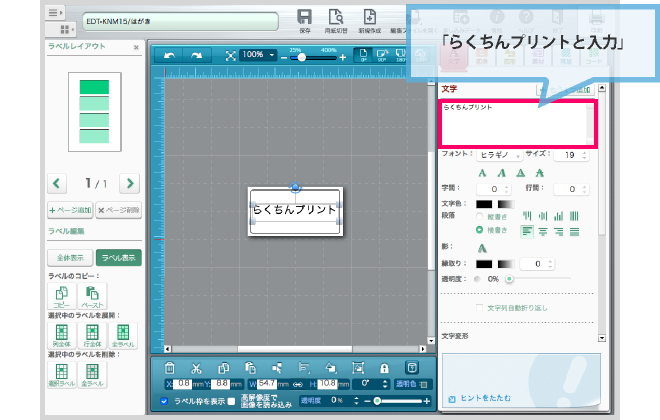Click the duplicate objects icon in the bottom toolbar
This screenshot has height=420, width=660.
click(x=224, y=368)
